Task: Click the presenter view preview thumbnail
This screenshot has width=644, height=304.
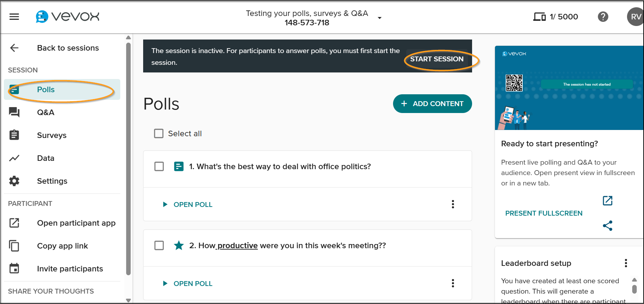Action: [569, 88]
